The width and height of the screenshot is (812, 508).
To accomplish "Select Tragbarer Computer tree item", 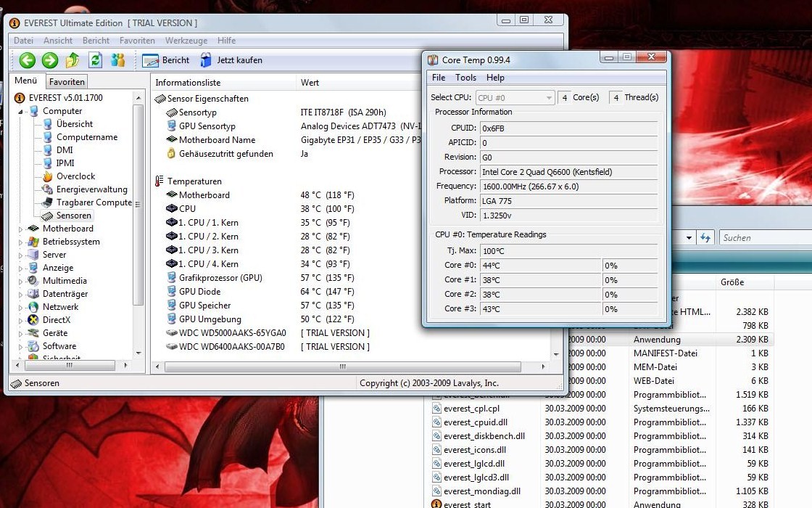I will pos(94,202).
